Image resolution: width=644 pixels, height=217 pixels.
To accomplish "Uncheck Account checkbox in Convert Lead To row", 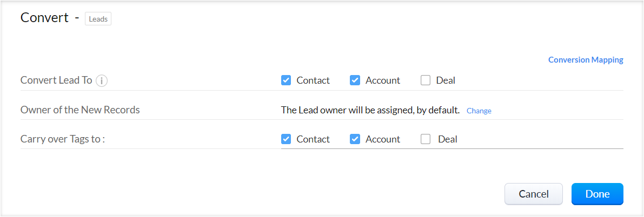I will tap(355, 80).
